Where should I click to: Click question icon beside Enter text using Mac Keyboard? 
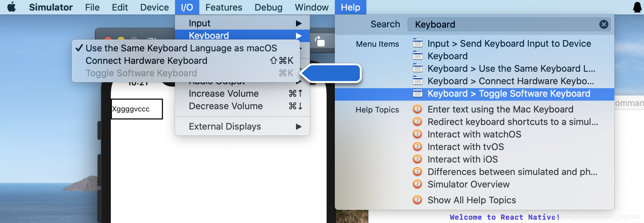417,109
